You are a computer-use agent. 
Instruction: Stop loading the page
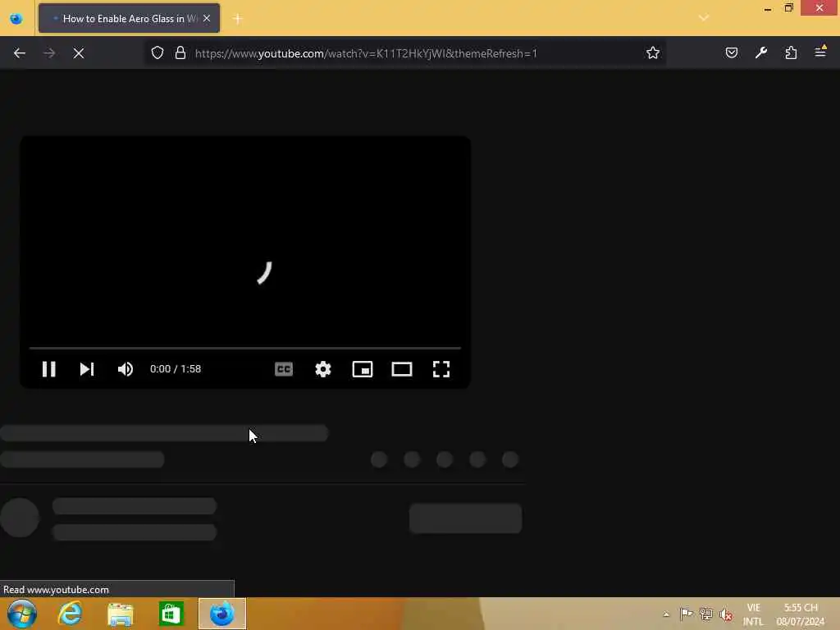tap(79, 53)
